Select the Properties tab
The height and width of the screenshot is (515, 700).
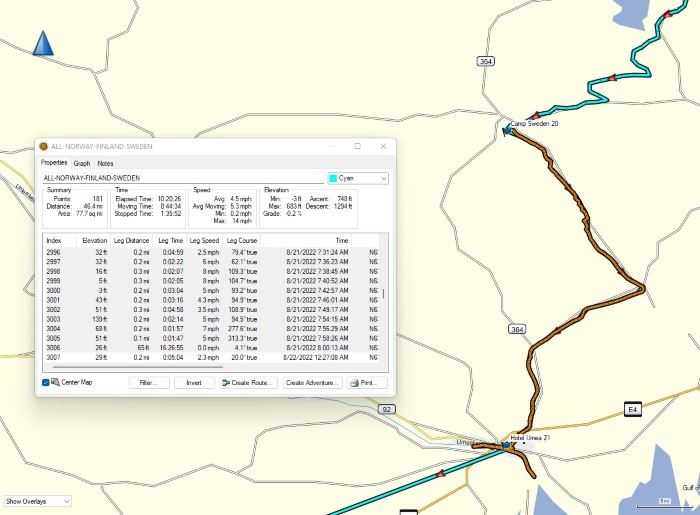coord(54,162)
